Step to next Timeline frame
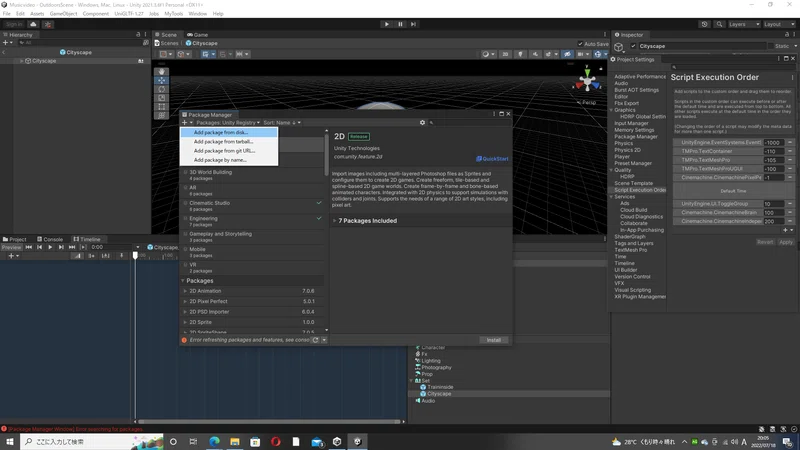This screenshot has width=800, height=450. [x=61, y=247]
